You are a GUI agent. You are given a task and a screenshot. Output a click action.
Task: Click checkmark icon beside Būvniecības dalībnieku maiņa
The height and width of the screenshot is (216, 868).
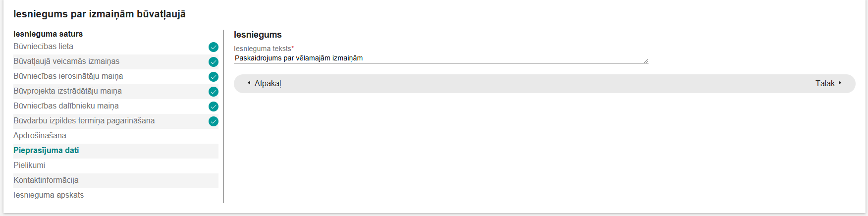click(x=214, y=107)
